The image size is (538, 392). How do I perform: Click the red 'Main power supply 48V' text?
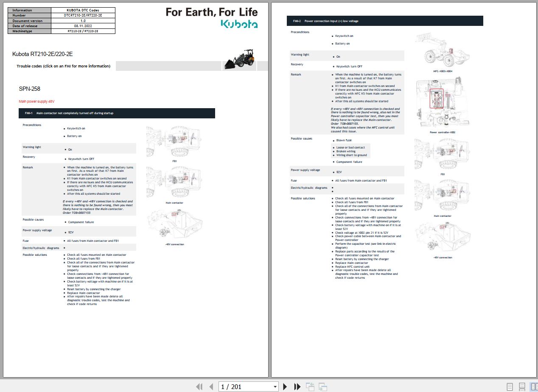(x=36, y=101)
